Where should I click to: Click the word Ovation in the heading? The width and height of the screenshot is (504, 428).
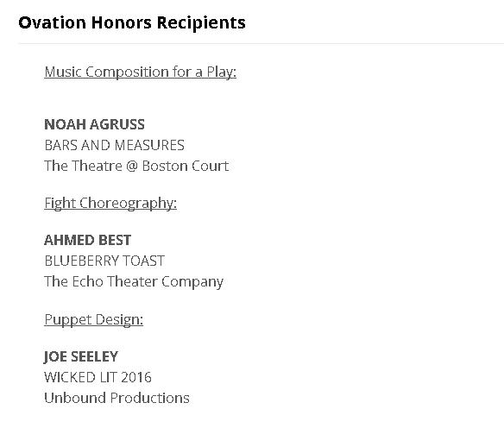pyautogui.click(x=53, y=22)
